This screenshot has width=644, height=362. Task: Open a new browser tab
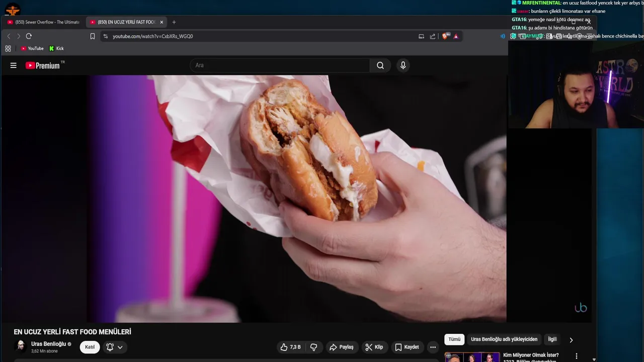tap(174, 22)
